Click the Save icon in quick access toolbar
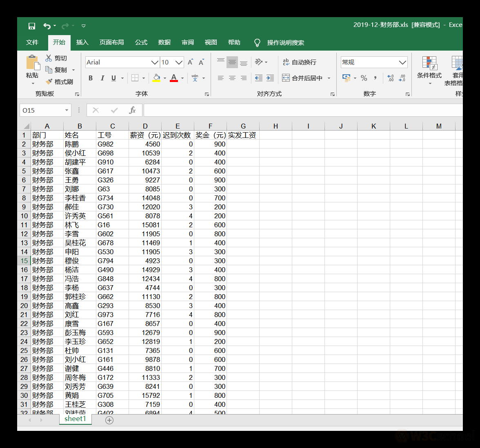Screen dimensions: 480x448 (x=31, y=26)
